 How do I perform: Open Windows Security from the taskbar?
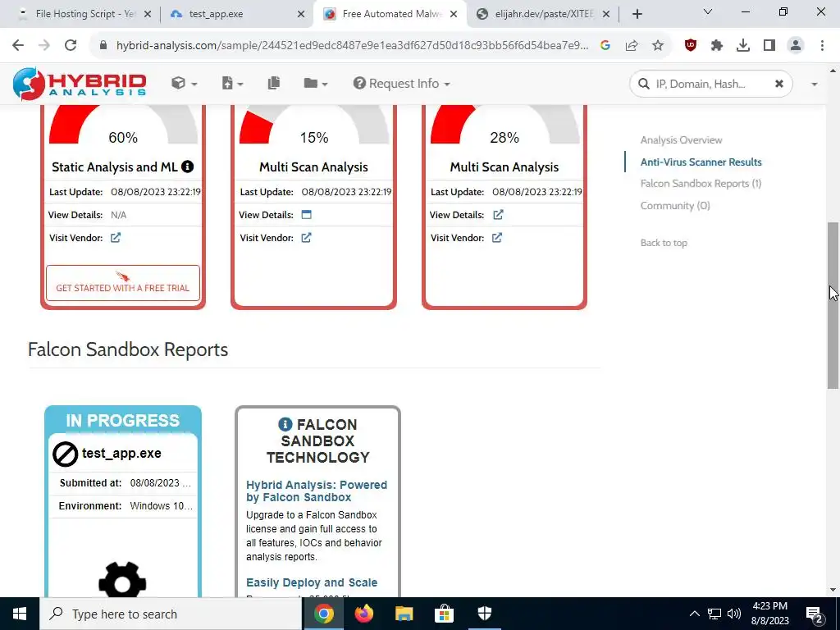[x=484, y=614]
